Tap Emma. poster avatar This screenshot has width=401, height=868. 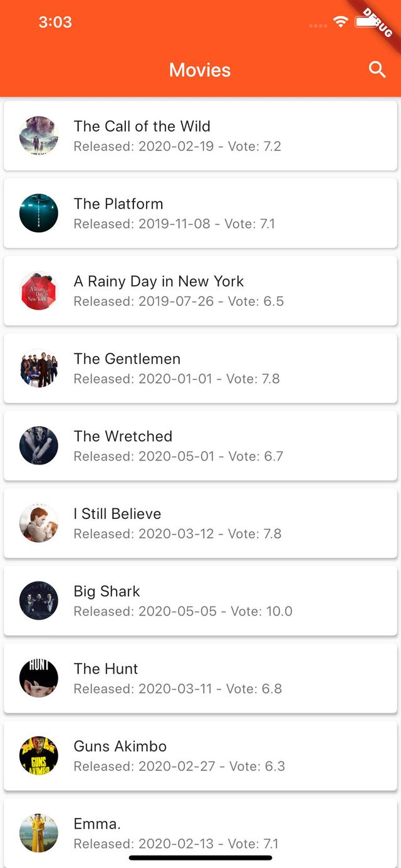pyautogui.click(x=39, y=833)
